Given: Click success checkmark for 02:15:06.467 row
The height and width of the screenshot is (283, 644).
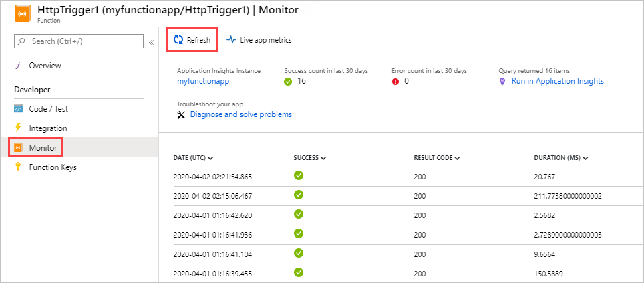Looking at the screenshot, I should (299, 195).
